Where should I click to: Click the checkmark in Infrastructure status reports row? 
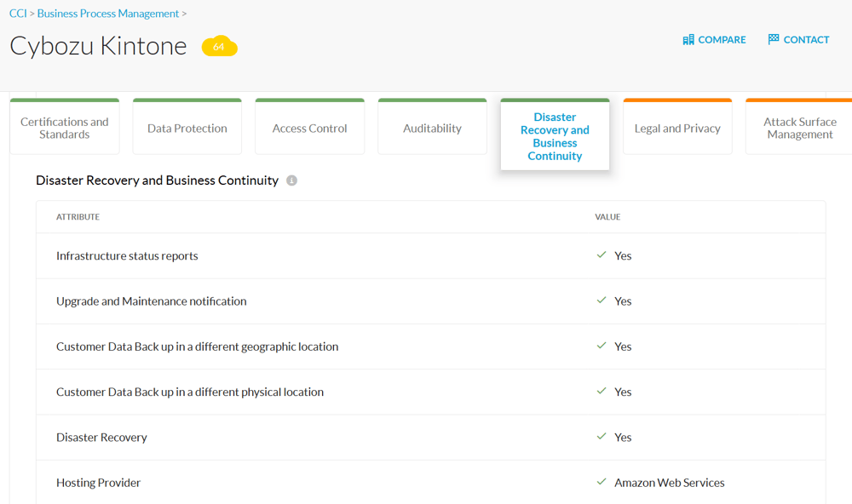coord(602,255)
